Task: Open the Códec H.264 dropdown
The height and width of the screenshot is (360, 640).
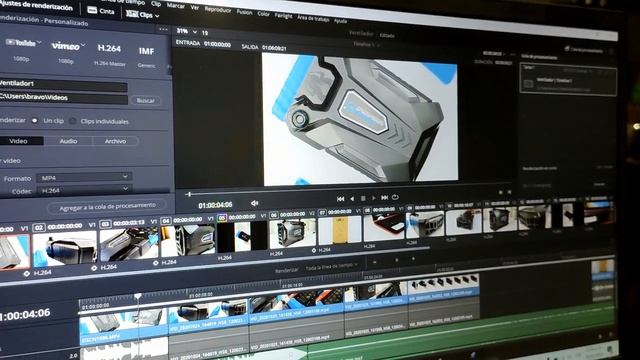Action: 84,189
